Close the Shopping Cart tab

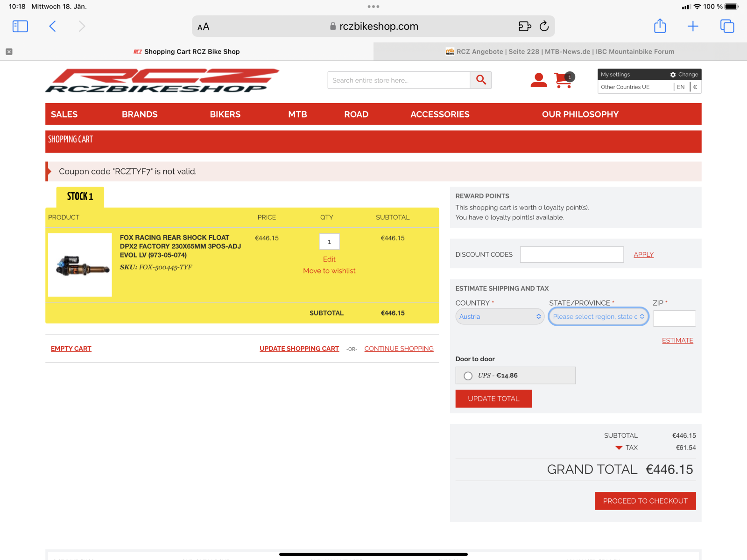point(9,52)
